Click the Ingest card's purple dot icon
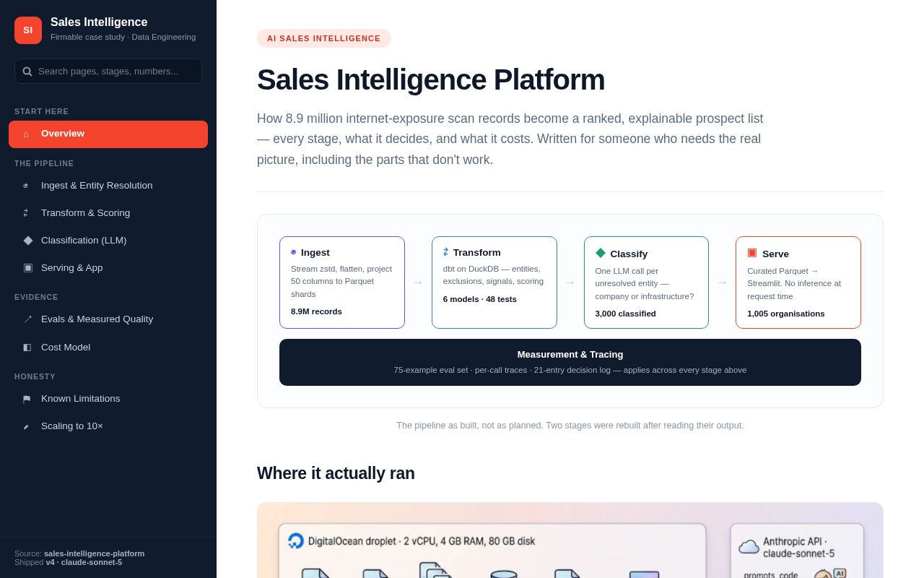 point(294,252)
